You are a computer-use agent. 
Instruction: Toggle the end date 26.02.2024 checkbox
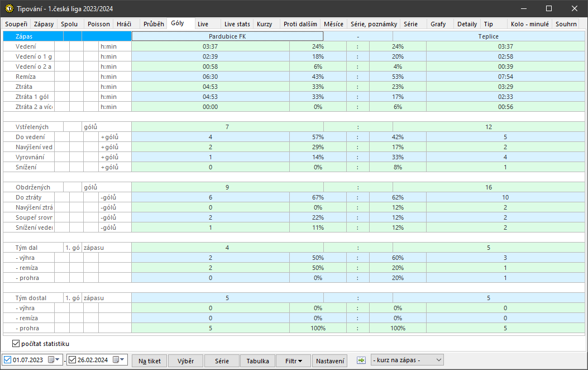[x=73, y=360]
